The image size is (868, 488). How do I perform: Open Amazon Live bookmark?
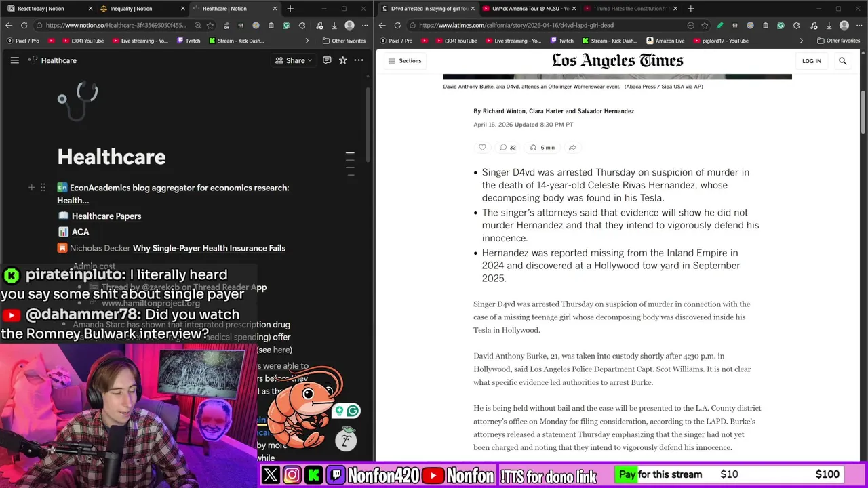point(665,41)
